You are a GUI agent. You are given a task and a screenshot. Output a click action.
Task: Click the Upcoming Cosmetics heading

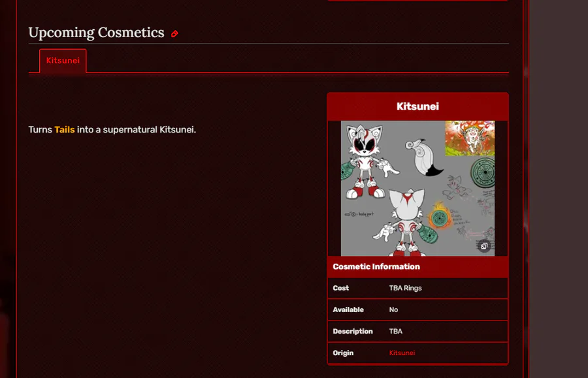(x=97, y=33)
